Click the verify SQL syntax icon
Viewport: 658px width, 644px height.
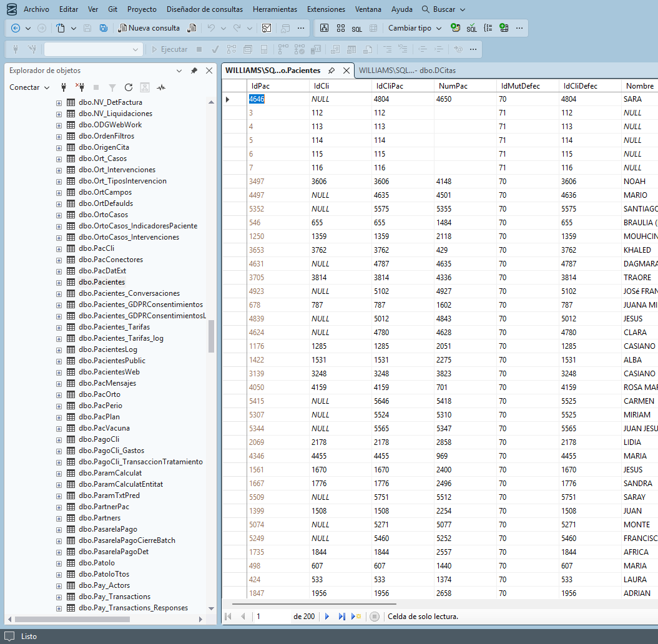tap(472, 28)
